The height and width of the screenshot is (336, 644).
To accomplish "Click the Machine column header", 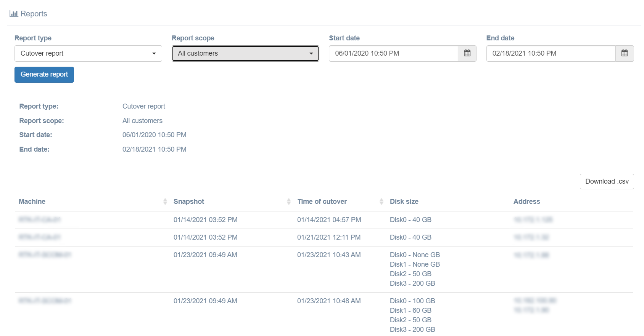I will pyautogui.click(x=32, y=202).
